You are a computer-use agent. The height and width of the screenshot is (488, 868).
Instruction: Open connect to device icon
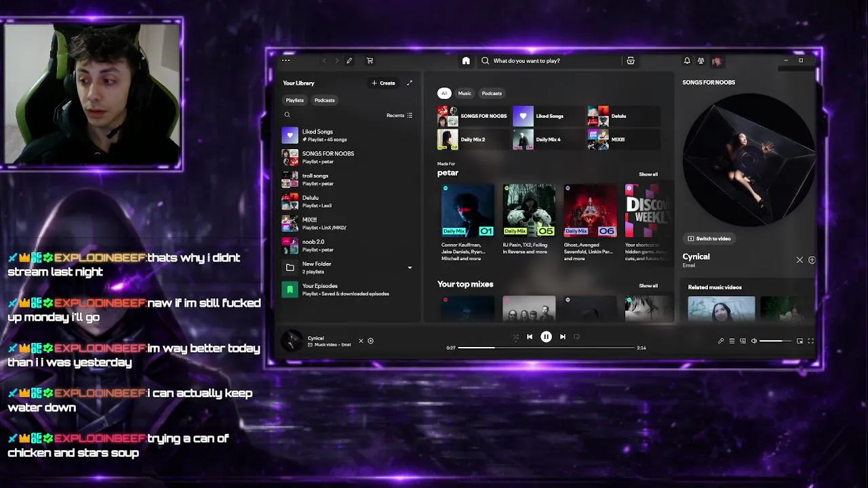click(743, 341)
